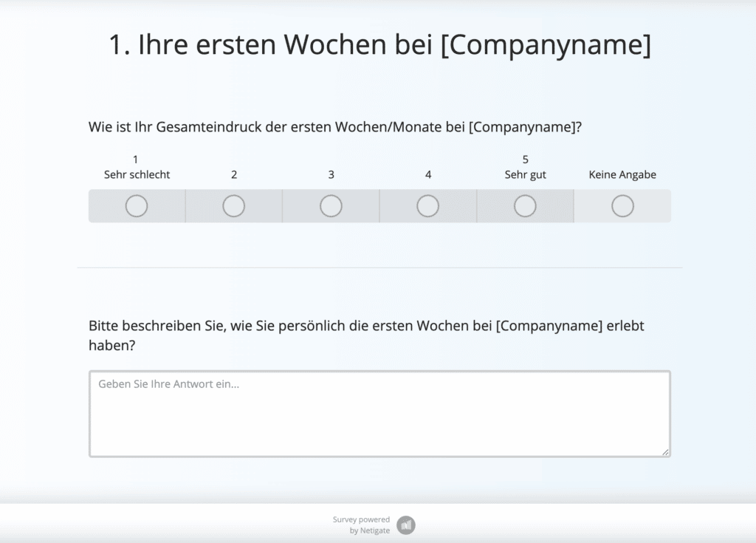The width and height of the screenshot is (756, 543).
Task: Click the column header labeled '2'
Action: [x=233, y=174]
